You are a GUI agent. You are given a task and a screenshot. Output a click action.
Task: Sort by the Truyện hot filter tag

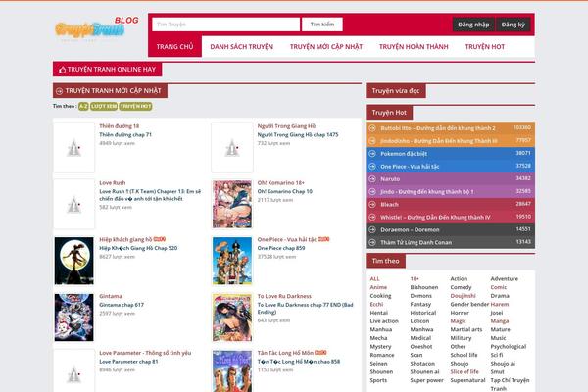(x=135, y=106)
